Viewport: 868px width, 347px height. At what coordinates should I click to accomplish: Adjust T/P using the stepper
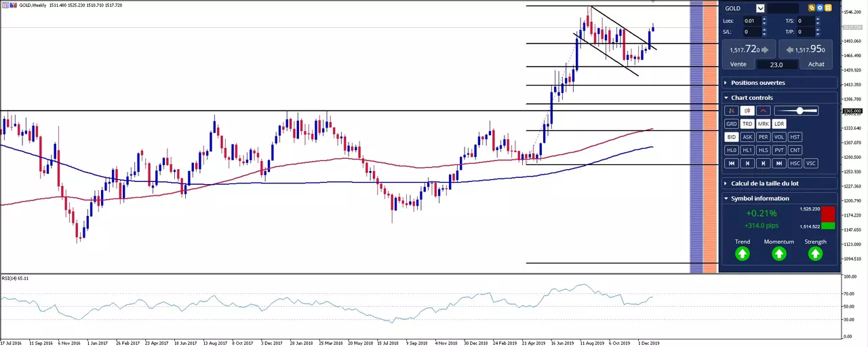818,32
